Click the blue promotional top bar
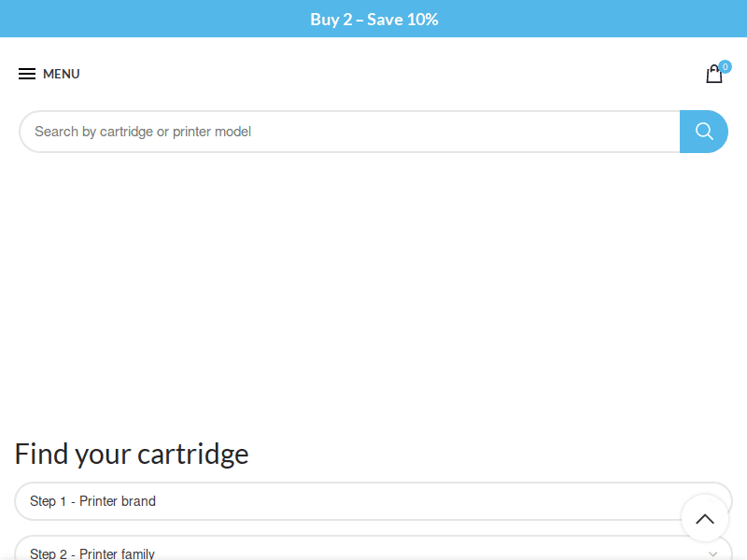Image resolution: width=747 pixels, height=560 pixels. click(373, 19)
